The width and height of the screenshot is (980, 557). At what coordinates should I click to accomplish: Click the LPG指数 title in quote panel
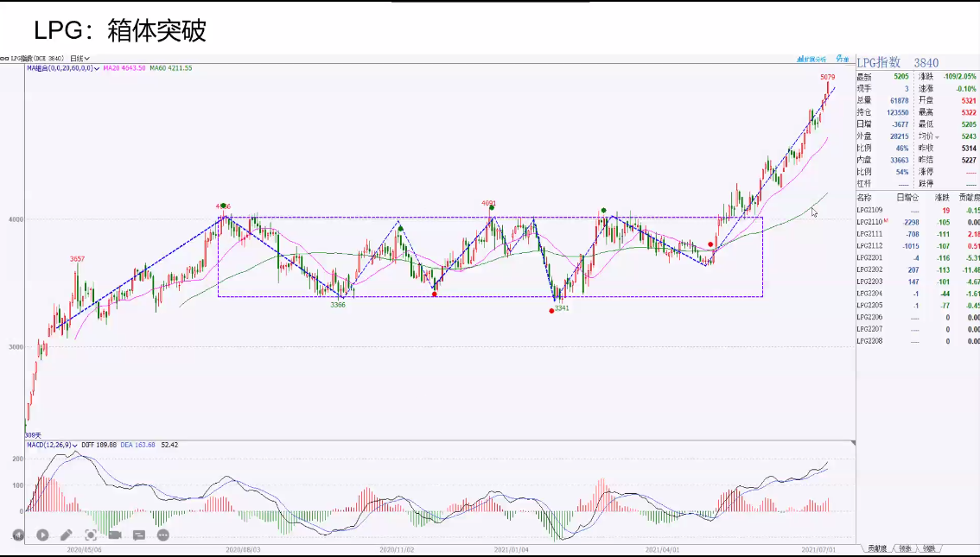click(879, 62)
